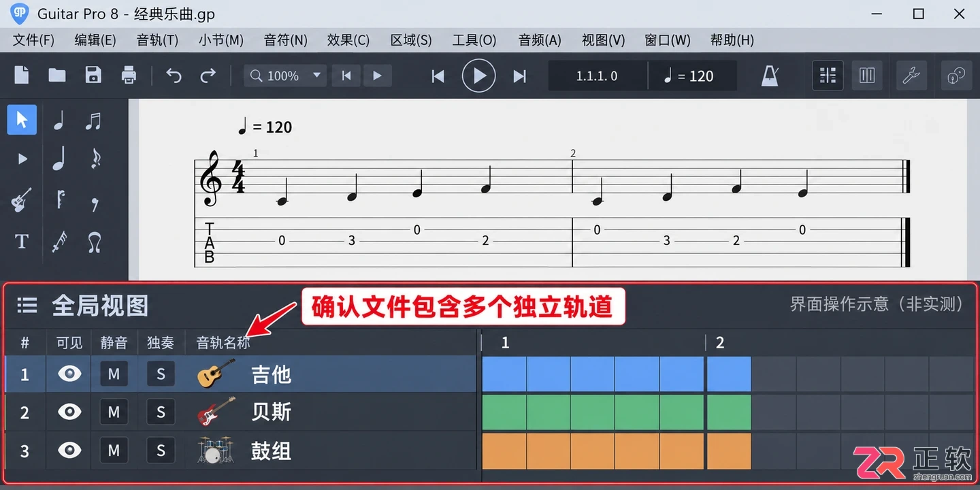
Task: Toggle visibility of the 贝斯 track
Action: pos(69,412)
